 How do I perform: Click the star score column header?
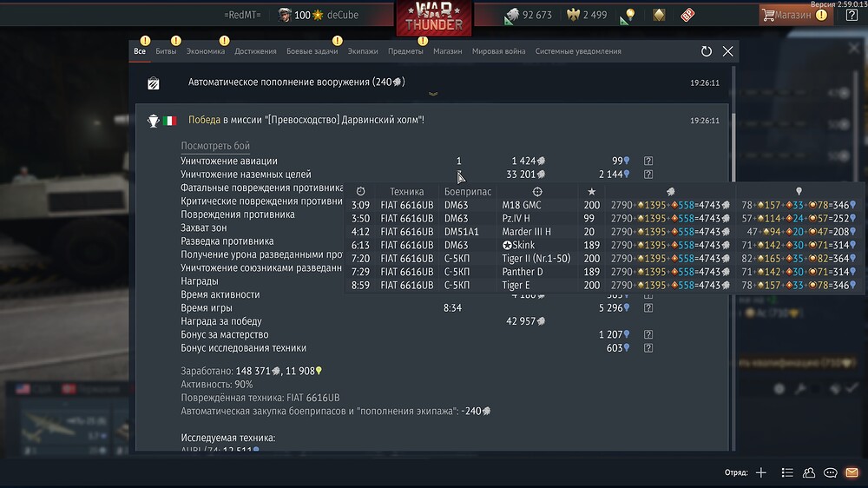coord(591,191)
